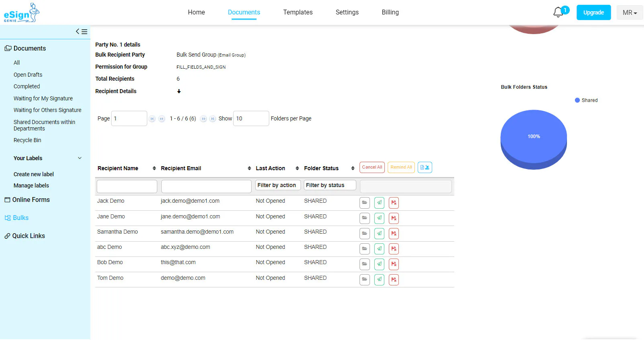
Task: Open the folder for Bob Demo
Action: [364, 264]
